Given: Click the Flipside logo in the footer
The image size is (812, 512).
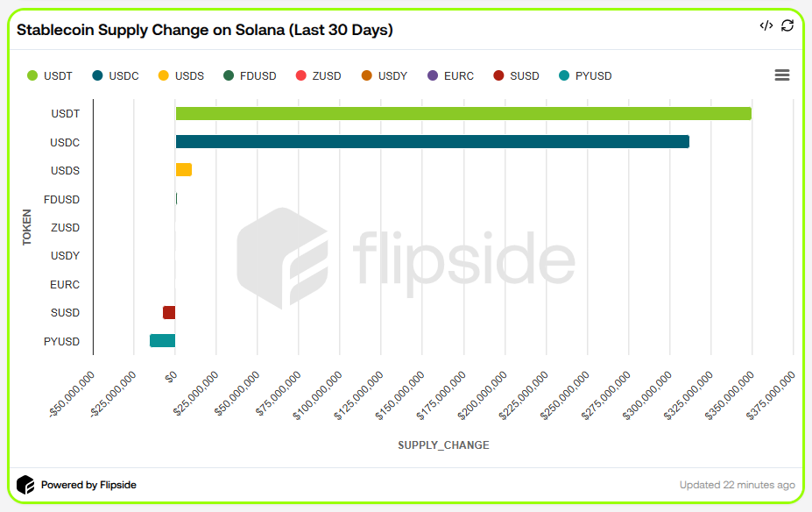Looking at the screenshot, I should (25, 484).
